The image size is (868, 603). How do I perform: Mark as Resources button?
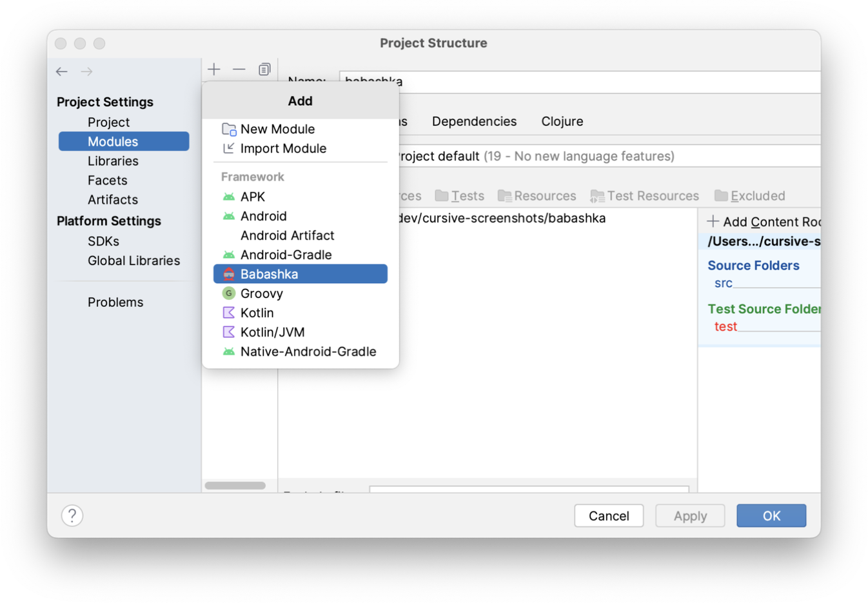tap(537, 195)
